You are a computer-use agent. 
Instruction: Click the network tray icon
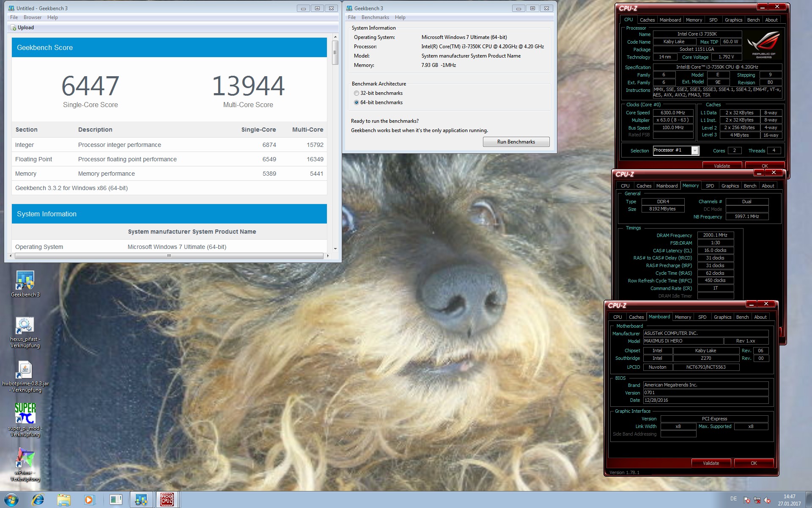tap(757, 500)
